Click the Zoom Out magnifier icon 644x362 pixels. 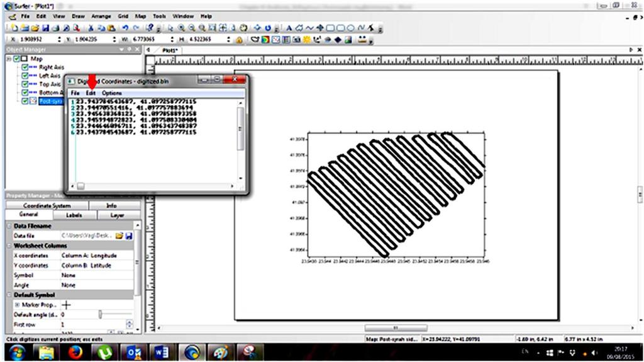[191, 28]
